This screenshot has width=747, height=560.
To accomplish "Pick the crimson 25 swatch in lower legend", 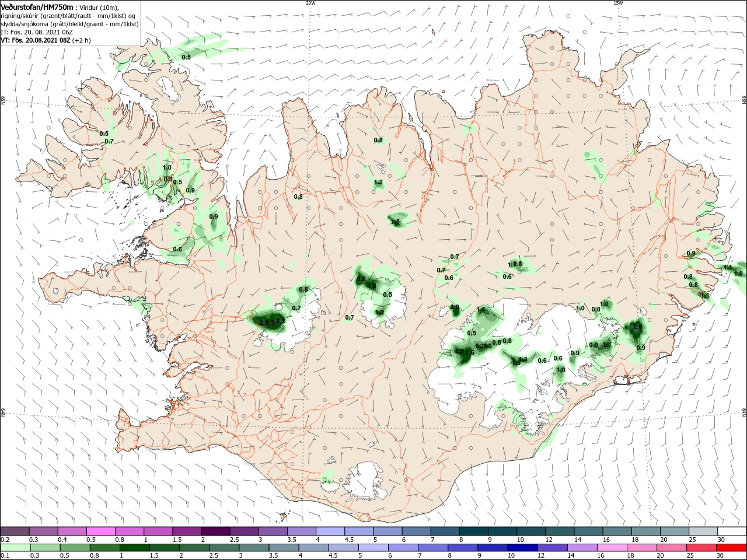I will [x=701, y=548].
